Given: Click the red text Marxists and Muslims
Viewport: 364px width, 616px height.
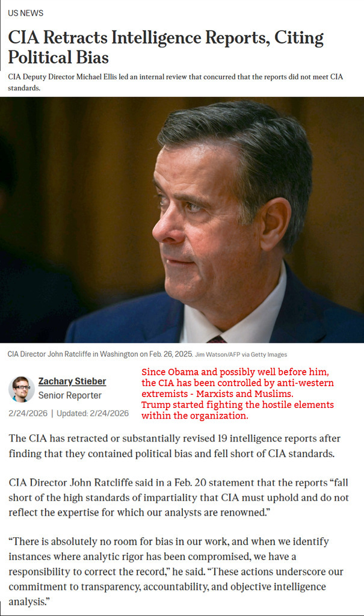Looking at the screenshot, I should pos(244,393).
